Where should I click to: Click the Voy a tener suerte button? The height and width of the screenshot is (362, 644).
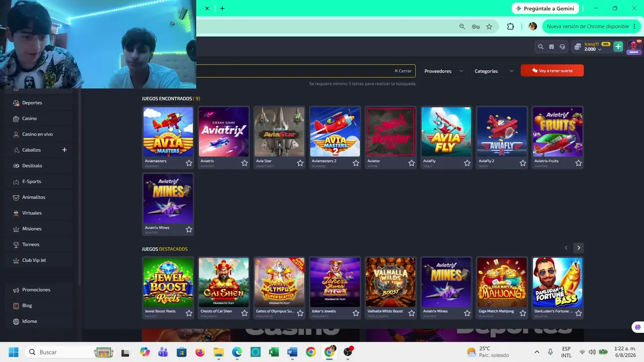coord(552,71)
